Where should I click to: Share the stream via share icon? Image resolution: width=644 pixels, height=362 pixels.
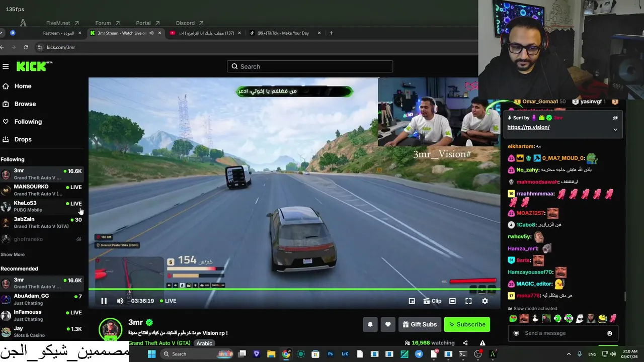465,343
